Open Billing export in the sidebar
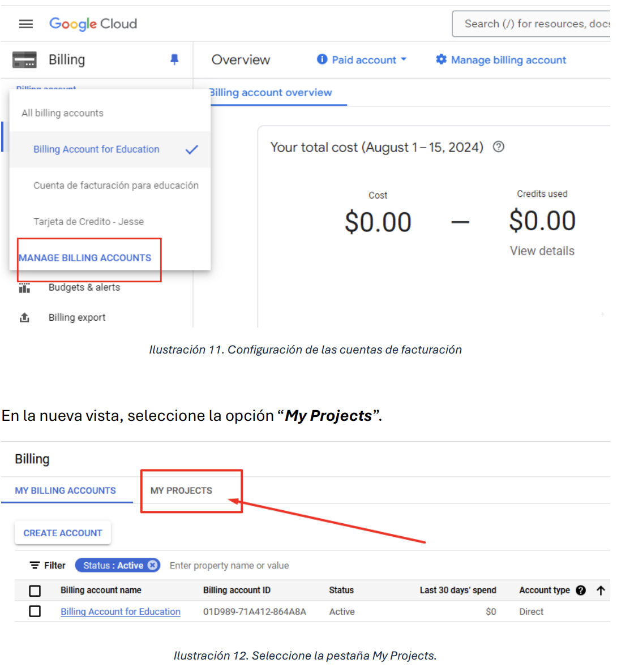The width and height of the screenshot is (617, 672). (x=77, y=317)
